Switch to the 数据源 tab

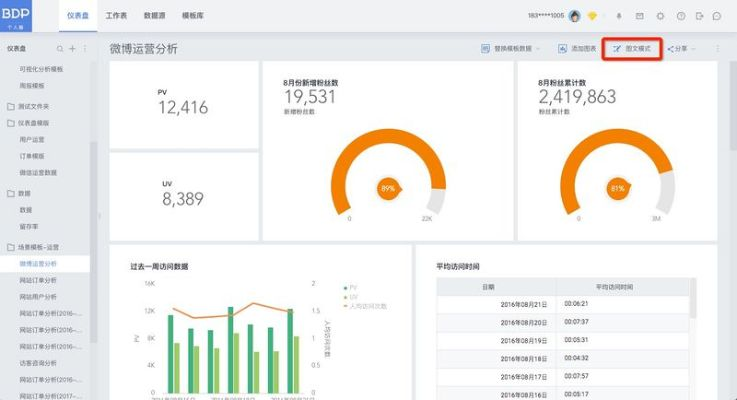(155, 16)
